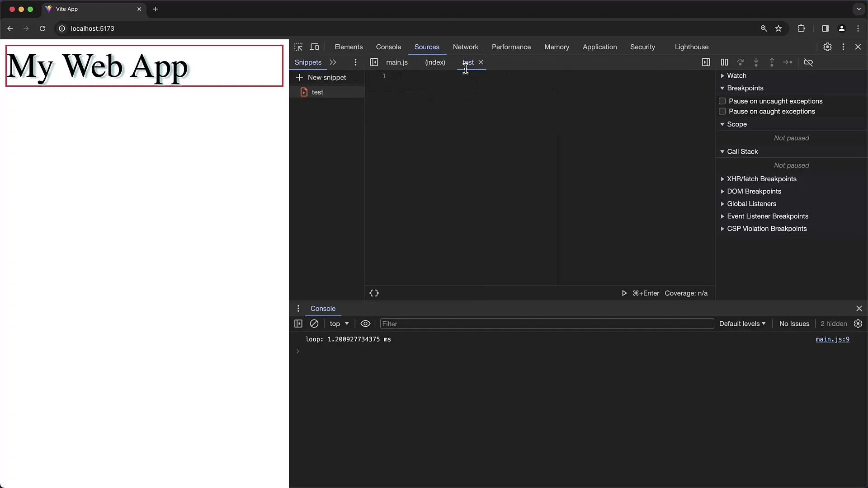Image resolution: width=868 pixels, height=488 pixels.
Task: Switch to the Network tab
Action: [466, 47]
